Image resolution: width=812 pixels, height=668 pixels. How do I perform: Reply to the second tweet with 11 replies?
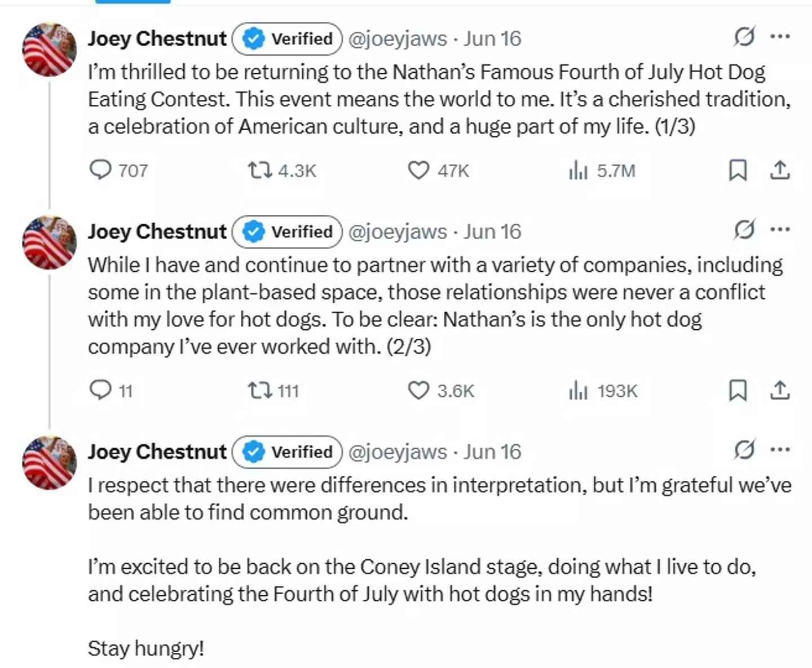(x=101, y=390)
